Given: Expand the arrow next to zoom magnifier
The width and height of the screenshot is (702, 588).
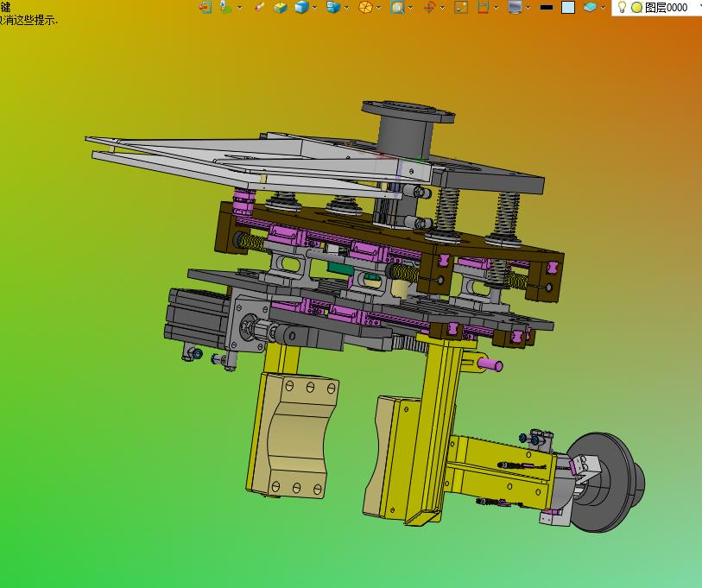Looking at the screenshot, I should (411, 7).
